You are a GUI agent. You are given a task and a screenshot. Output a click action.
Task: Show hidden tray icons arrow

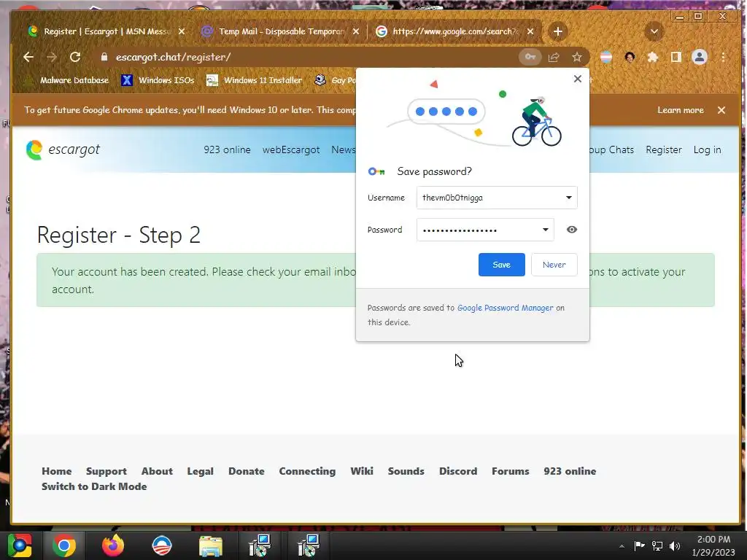[x=622, y=546]
